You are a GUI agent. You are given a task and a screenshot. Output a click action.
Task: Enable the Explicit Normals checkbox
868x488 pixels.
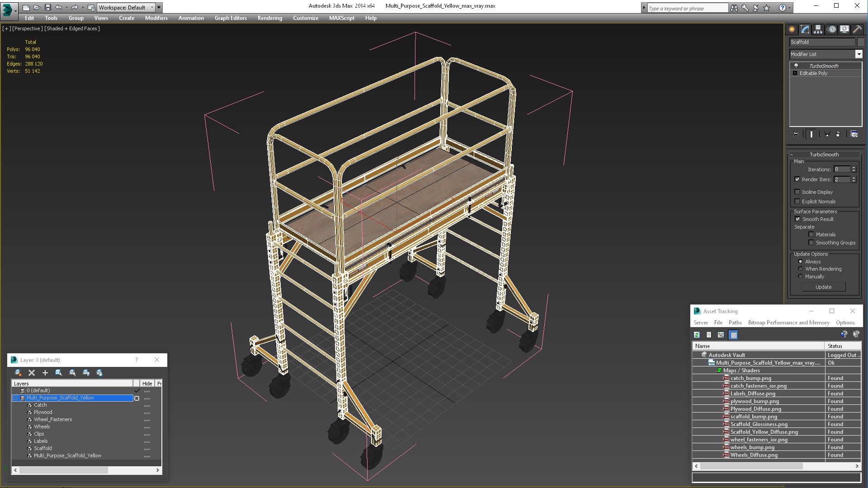coord(797,202)
